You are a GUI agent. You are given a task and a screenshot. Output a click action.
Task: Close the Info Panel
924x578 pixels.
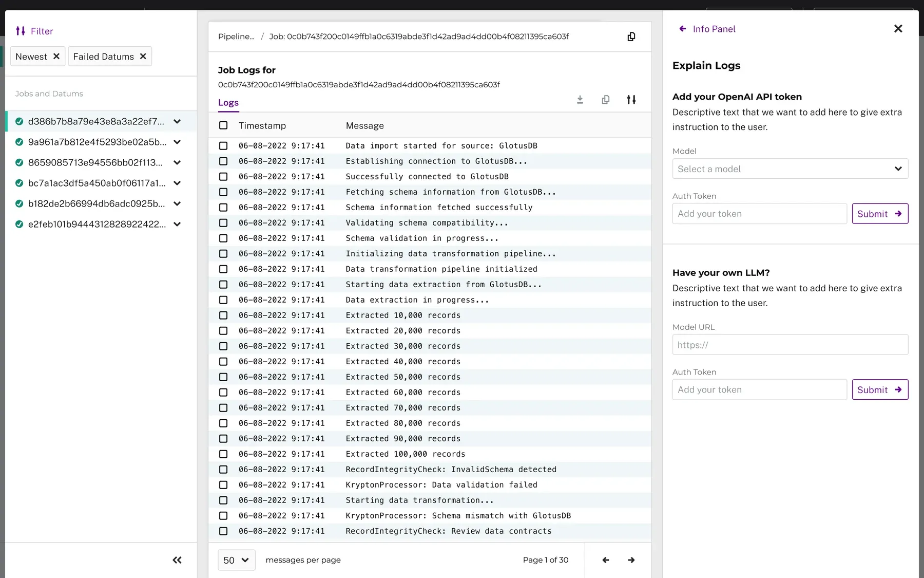click(898, 29)
